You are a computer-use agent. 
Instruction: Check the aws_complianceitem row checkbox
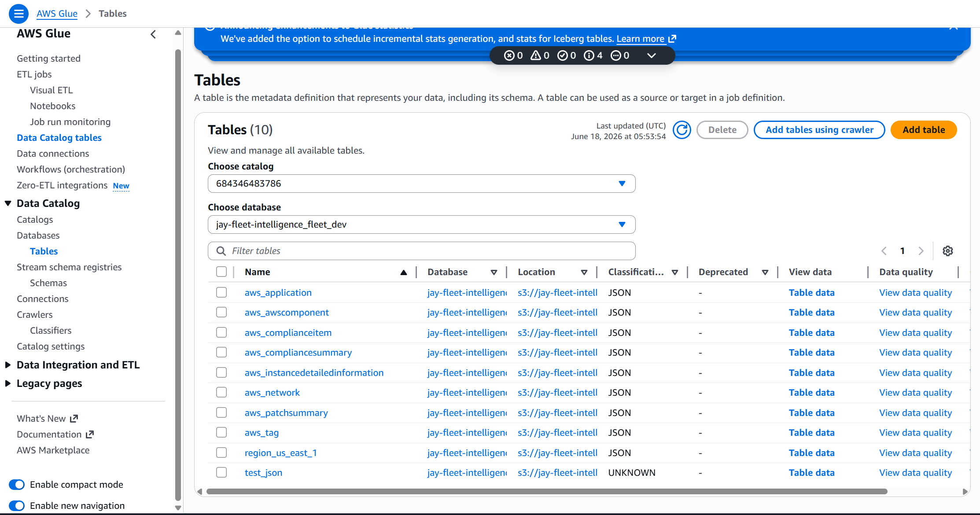(221, 332)
